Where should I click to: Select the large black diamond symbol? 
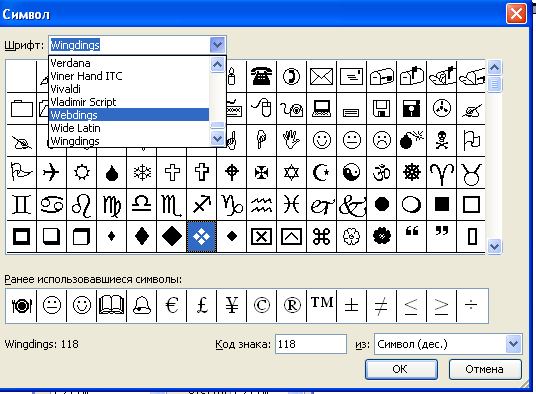[x=172, y=236]
